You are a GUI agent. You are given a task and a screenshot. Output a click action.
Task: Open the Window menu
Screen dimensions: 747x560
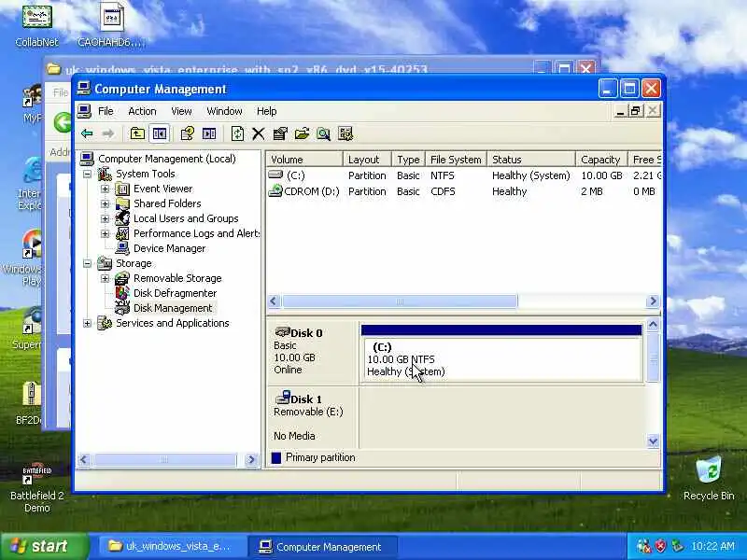224,111
